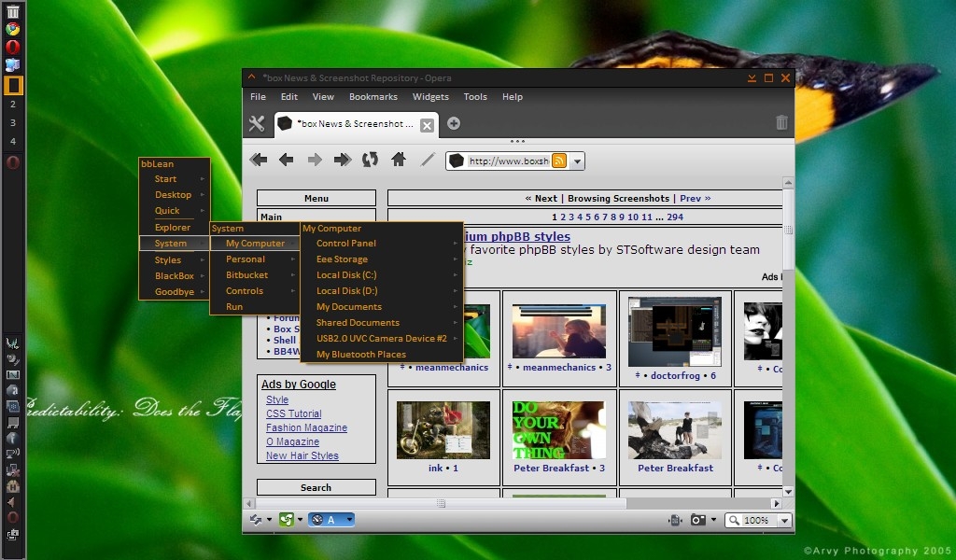Switch to workspace 2
This screenshot has width=956, height=560.
pos(13,104)
